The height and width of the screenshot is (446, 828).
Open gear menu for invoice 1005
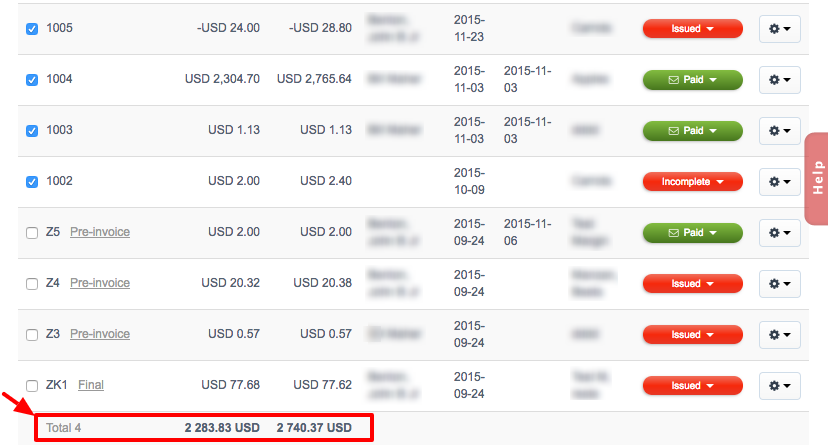[779, 29]
